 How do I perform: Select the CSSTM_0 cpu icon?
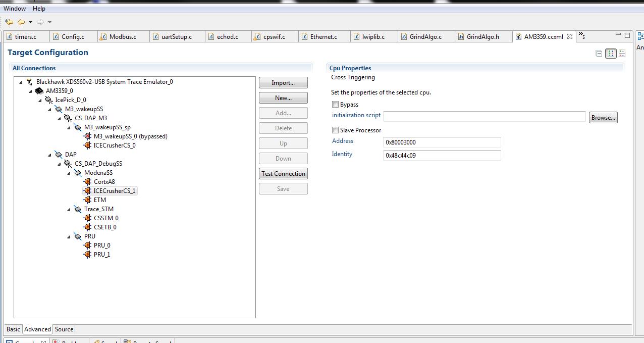pyautogui.click(x=87, y=218)
